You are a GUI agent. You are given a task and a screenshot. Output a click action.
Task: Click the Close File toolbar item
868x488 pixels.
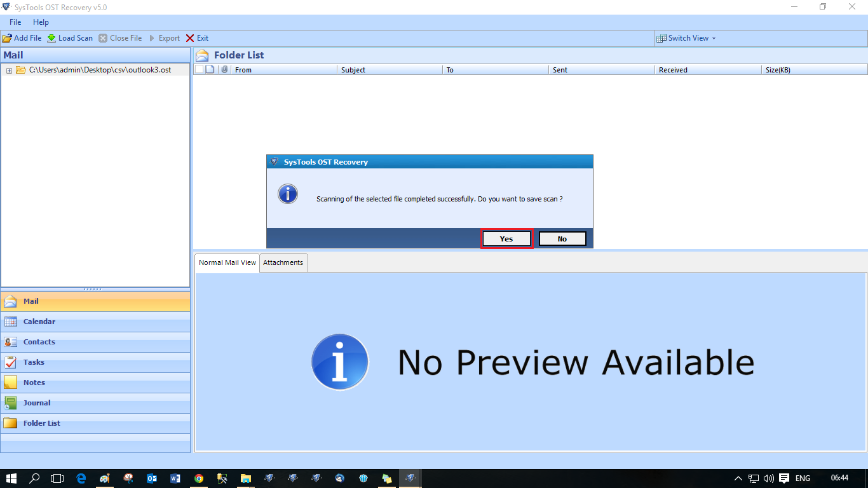click(120, 38)
